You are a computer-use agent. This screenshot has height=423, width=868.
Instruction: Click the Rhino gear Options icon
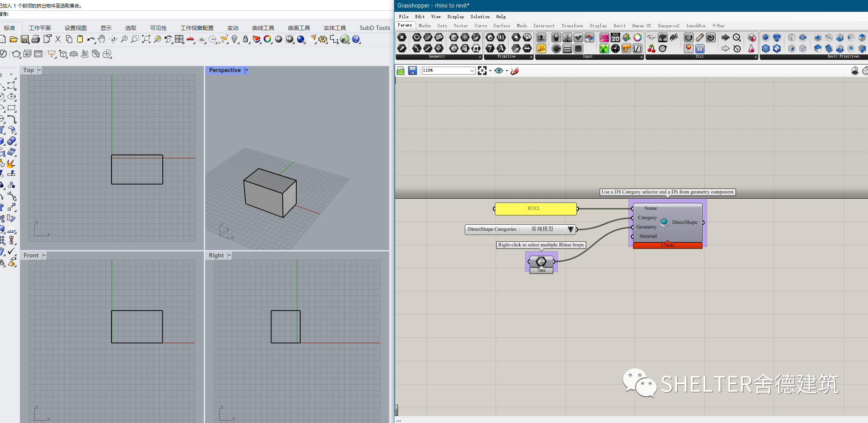click(323, 39)
